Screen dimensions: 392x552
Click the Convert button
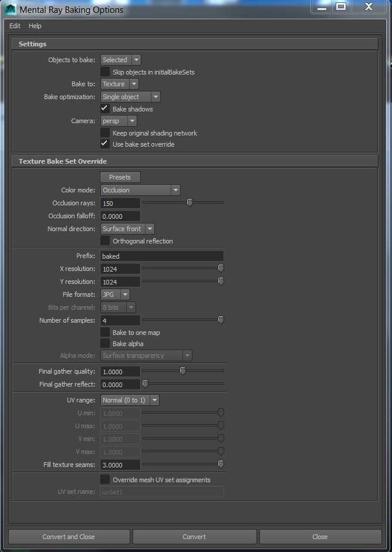coord(194,537)
